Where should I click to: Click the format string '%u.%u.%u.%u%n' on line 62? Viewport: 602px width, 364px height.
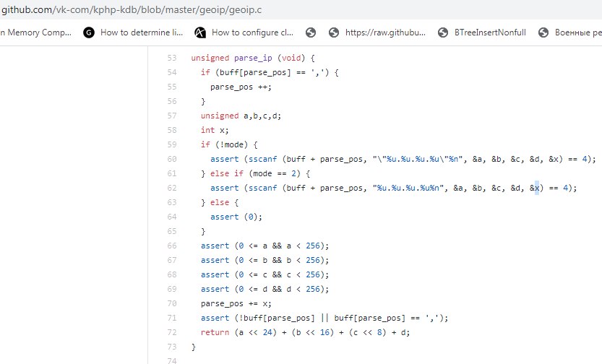coord(408,188)
